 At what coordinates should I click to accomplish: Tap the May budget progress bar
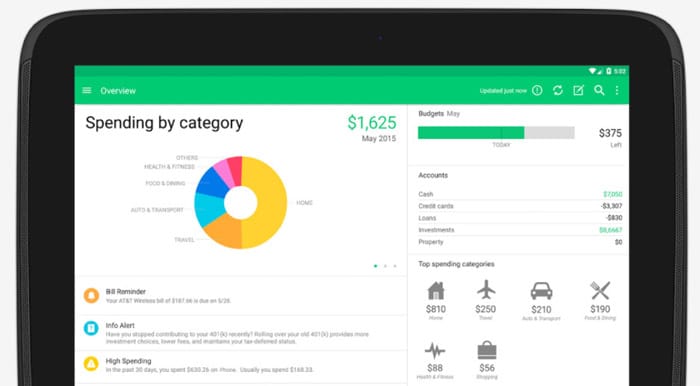tap(496, 133)
